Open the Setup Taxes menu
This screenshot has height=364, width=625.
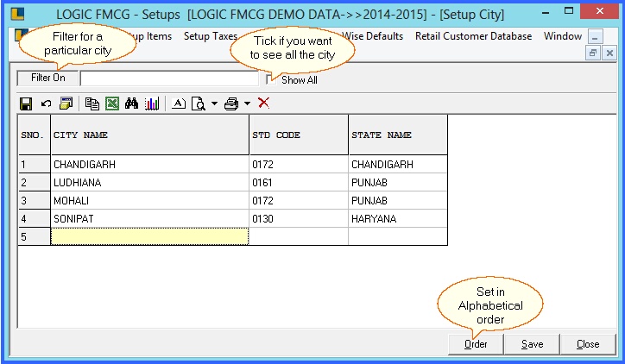click(211, 36)
